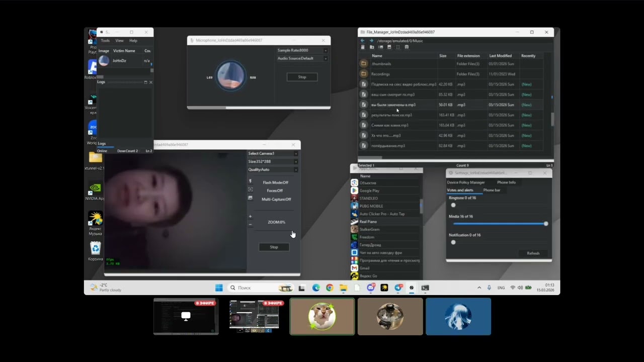Screen dimensions: 644x362
Task: Toggle Focus in the camera window
Action: click(275, 191)
